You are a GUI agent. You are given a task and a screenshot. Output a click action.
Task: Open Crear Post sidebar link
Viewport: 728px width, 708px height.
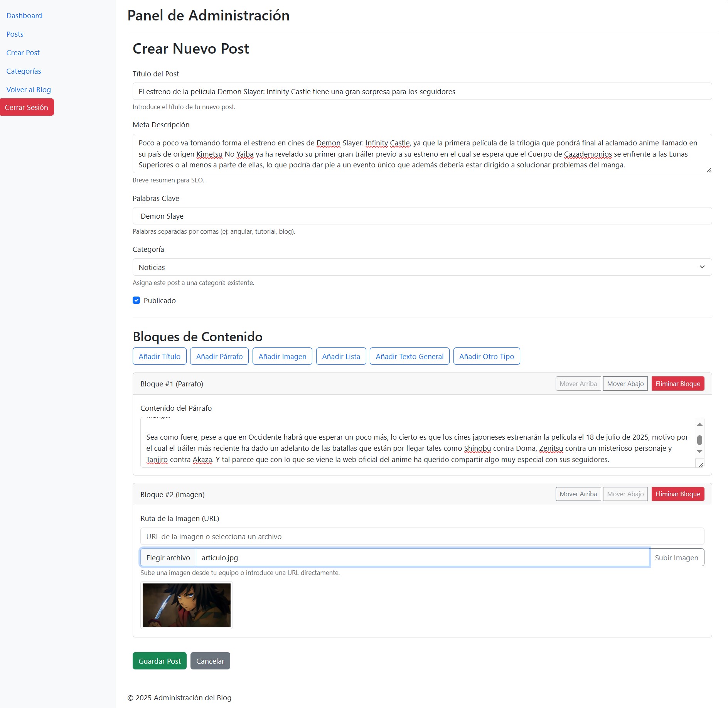23,52
